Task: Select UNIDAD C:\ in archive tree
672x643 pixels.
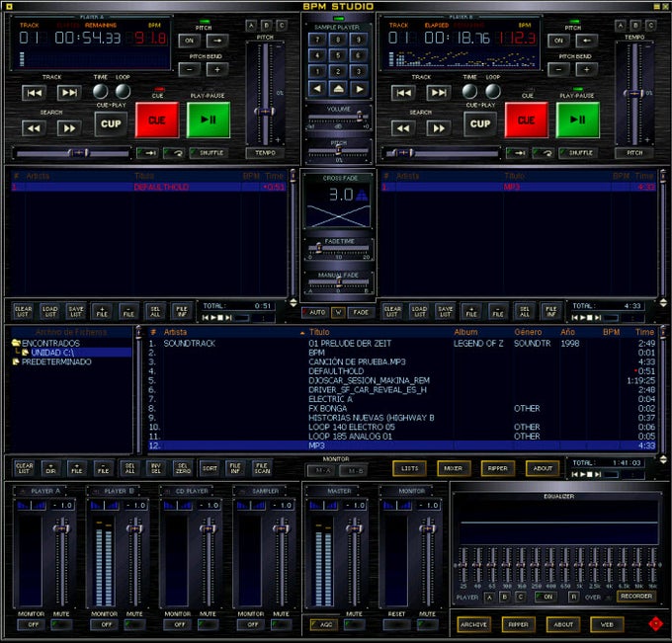Action: click(52, 353)
